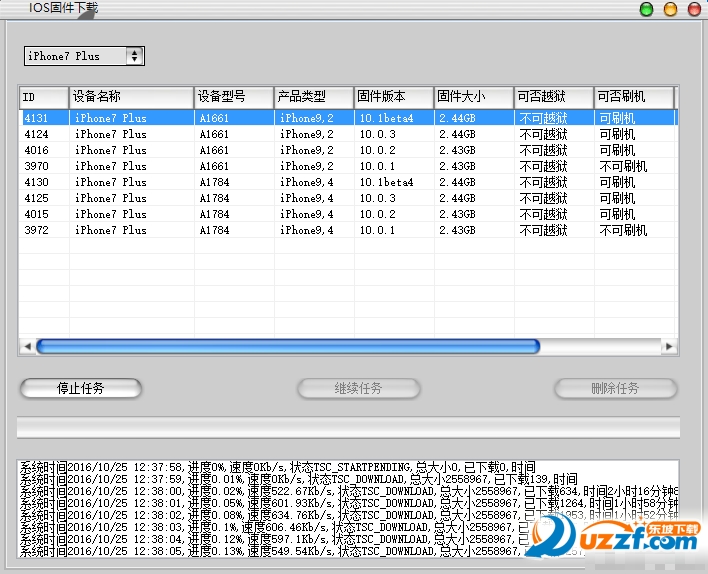Screen dimensions: 708x574
Task: Click the ID column header
Action: (x=44, y=97)
